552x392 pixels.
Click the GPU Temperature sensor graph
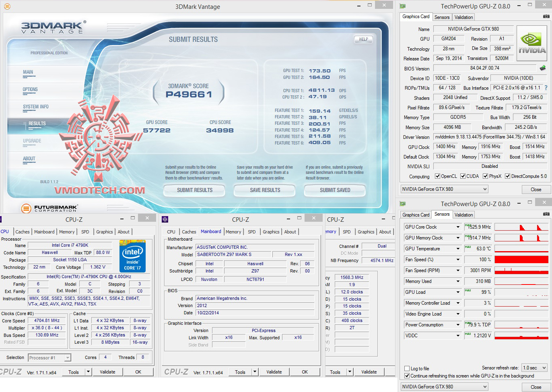(521, 249)
